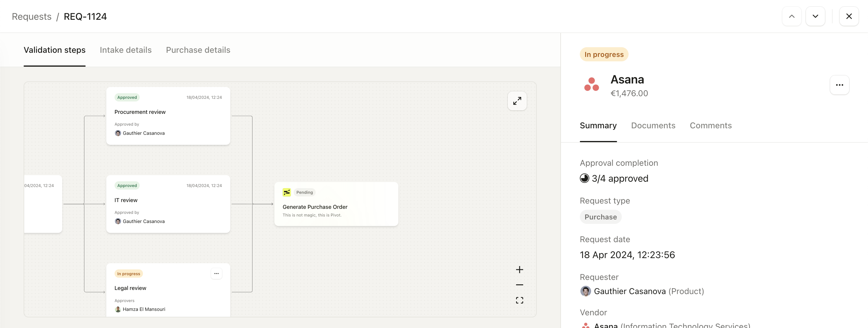
Task: Zoom out on the workflow canvas
Action: [x=519, y=285]
